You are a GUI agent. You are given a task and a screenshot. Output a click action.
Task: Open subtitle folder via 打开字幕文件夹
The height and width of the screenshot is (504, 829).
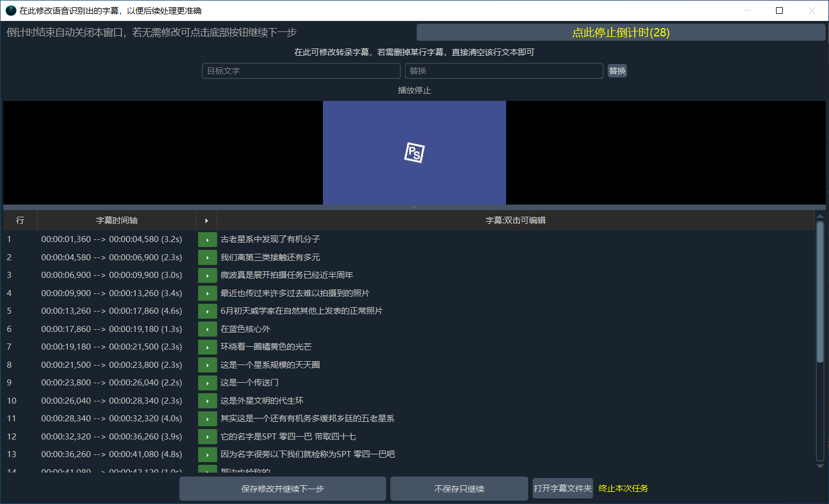pyautogui.click(x=562, y=489)
